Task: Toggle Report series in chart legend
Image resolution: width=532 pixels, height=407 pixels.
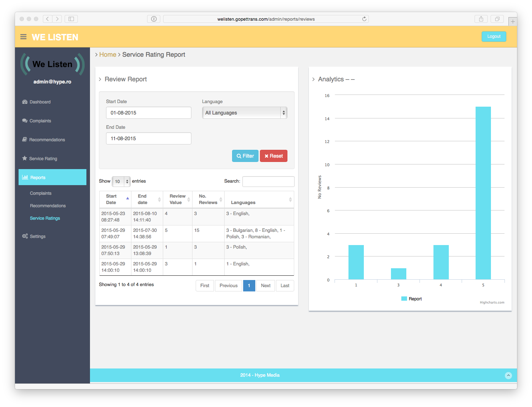Action: [411, 299]
